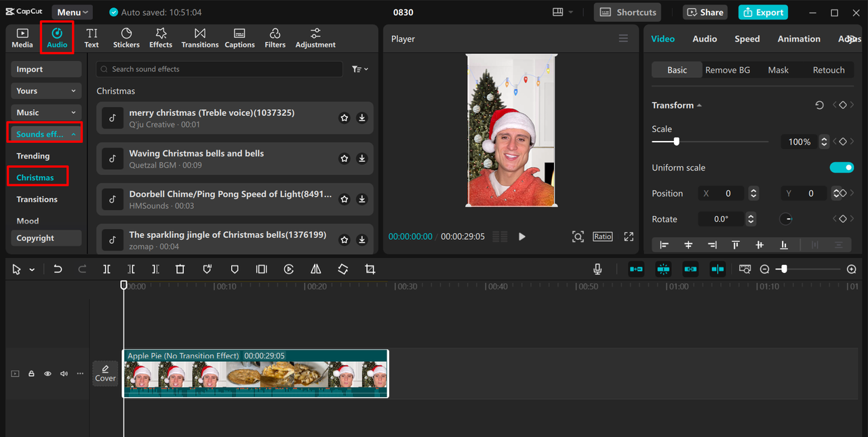
Task: Open the Menu dropdown
Action: pyautogui.click(x=73, y=12)
